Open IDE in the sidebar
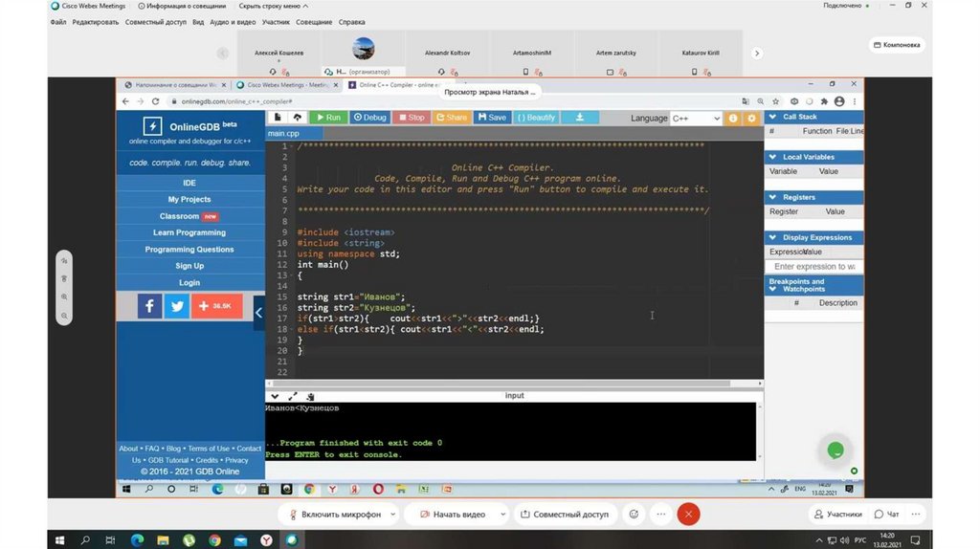 189,183
